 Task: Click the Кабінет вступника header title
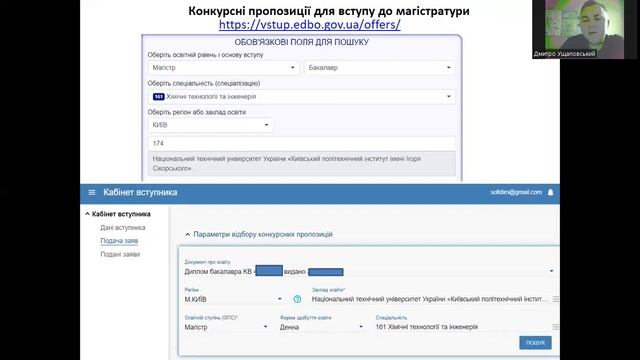tap(140, 192)
